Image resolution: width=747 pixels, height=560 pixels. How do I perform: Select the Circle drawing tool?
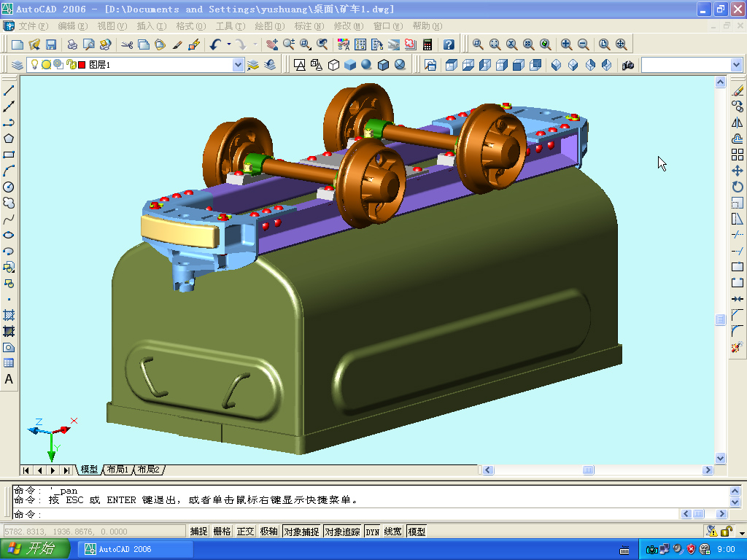tap(9, 187)
